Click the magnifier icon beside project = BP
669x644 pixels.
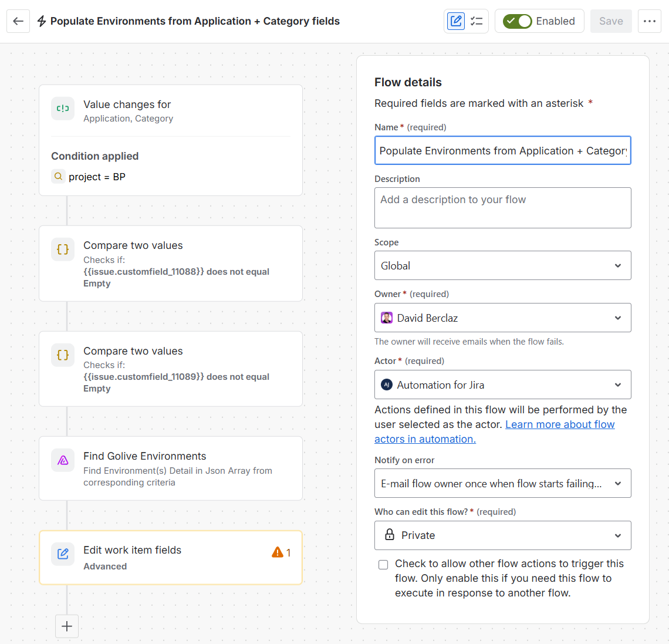[x=59, y=176]
